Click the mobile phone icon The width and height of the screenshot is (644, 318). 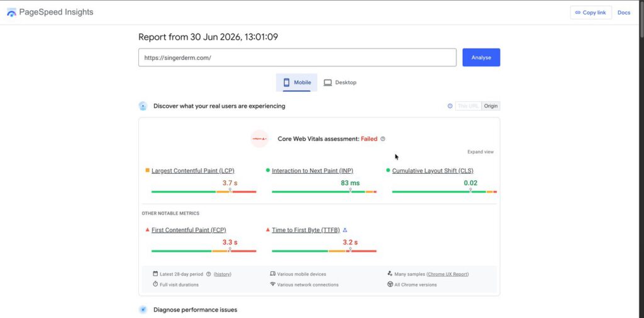point(287,82)
